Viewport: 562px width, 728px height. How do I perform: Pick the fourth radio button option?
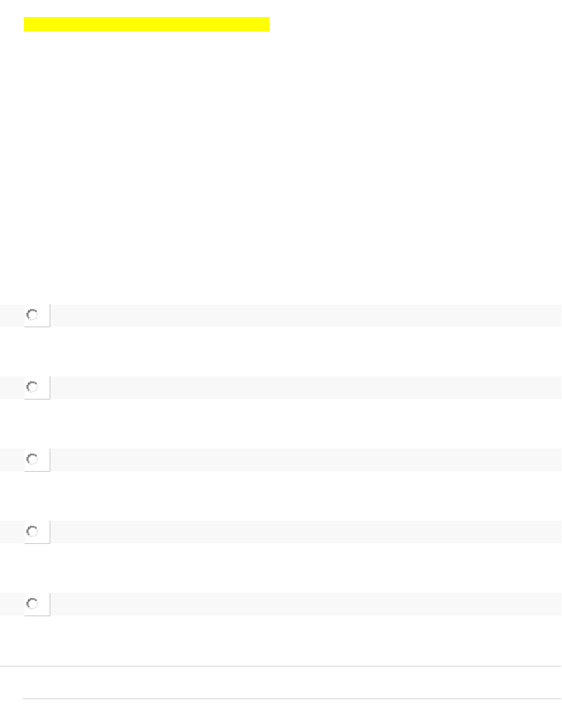click(33, 532)
